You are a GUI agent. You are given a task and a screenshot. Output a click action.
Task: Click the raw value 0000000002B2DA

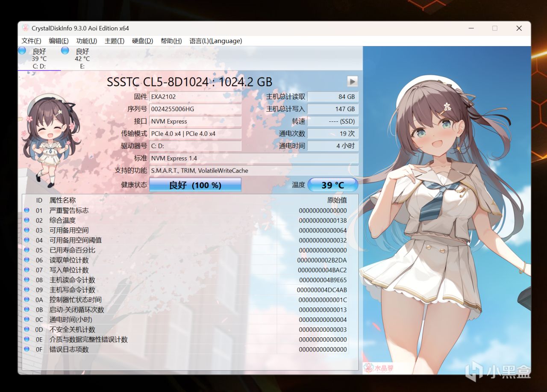(x=322, y=260)
